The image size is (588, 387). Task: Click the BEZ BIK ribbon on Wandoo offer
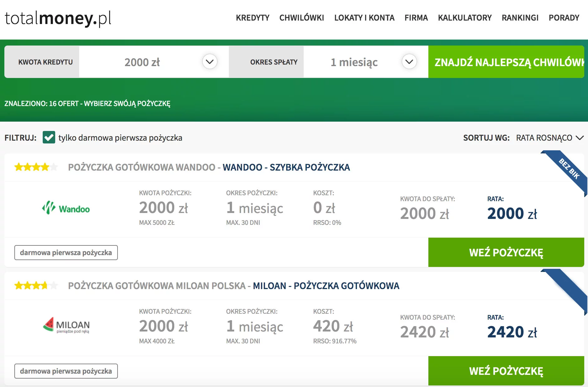568,169
